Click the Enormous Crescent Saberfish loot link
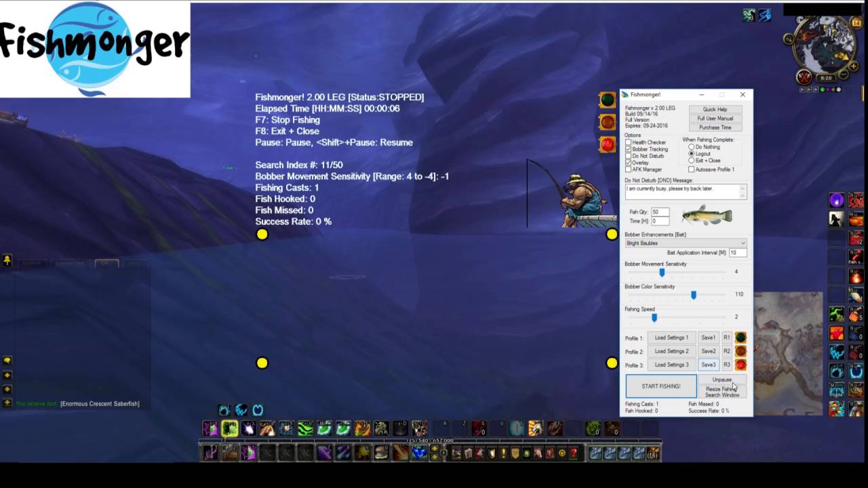 (100, 404)
